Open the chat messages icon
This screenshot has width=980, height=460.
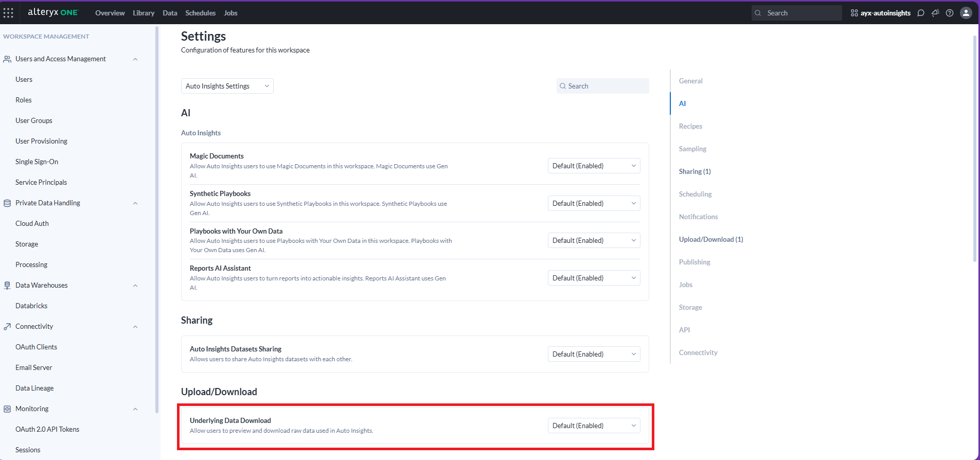click(x=921, y=13)
